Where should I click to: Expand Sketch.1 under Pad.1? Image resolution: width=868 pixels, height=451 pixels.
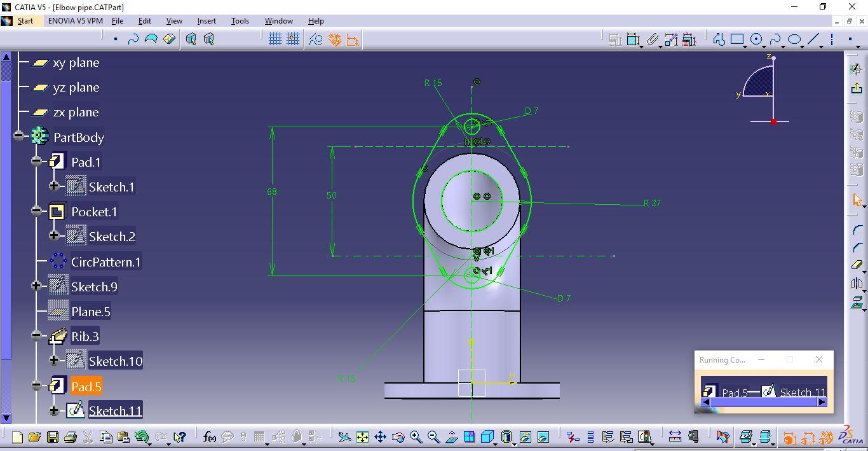pyautogui.click(x=54, y=186)
